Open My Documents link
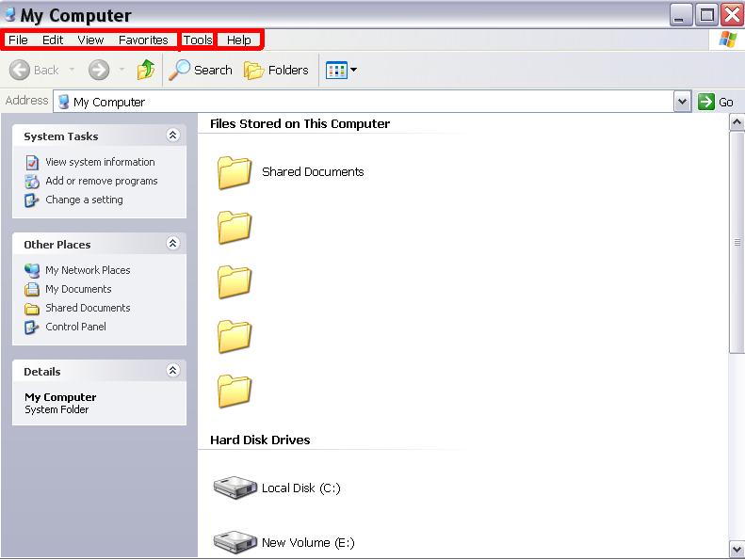The height and width of the screenshot is (560, 745). [x=78, y=289]
